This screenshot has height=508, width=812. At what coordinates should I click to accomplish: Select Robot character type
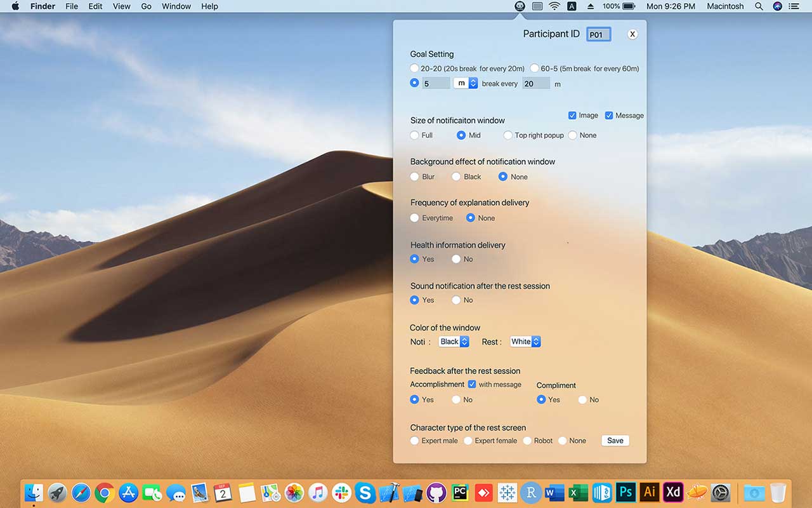(527, 441)
